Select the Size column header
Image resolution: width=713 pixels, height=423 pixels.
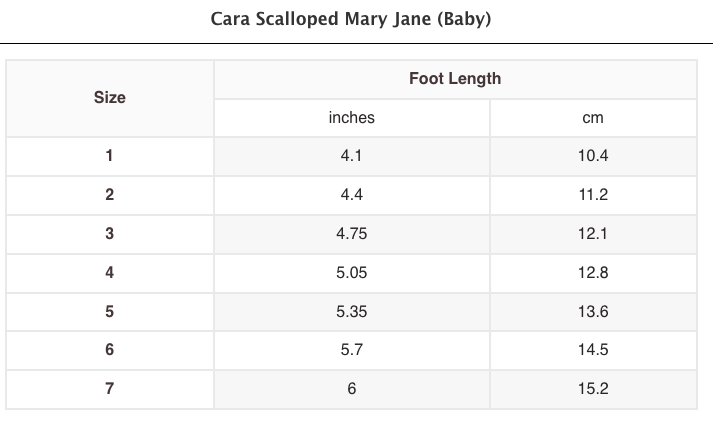(110, 98)
